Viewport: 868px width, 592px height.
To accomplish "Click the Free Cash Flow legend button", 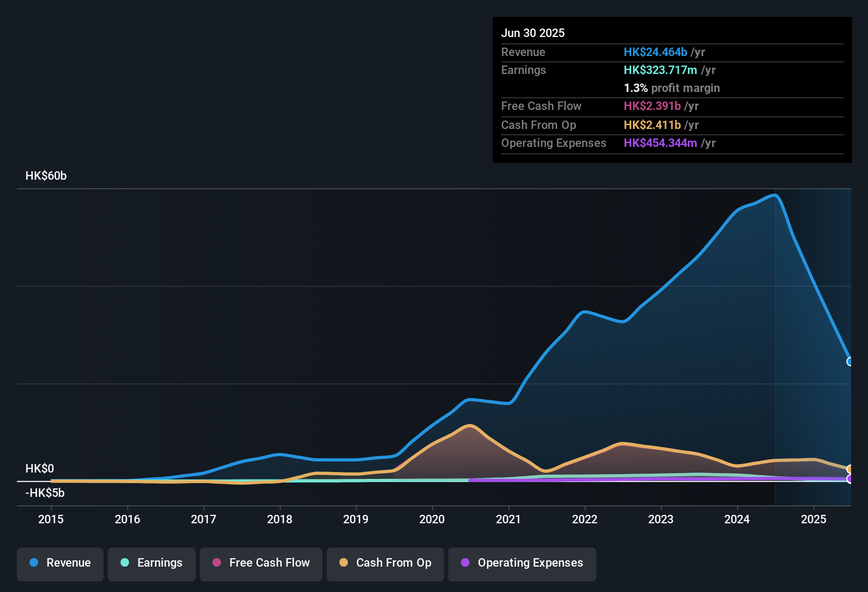I will point(261,563).
